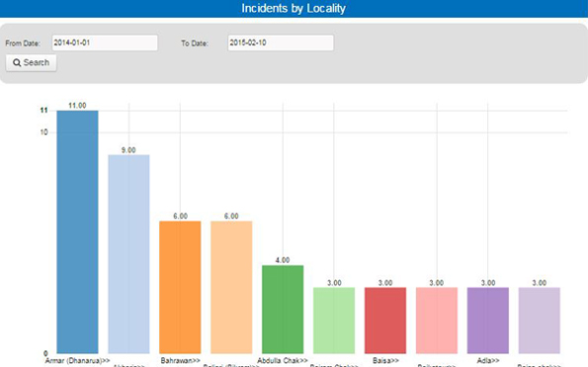Focus the To Date input field
This screenshot has width=588, height=367.
[x=281, y=43]
